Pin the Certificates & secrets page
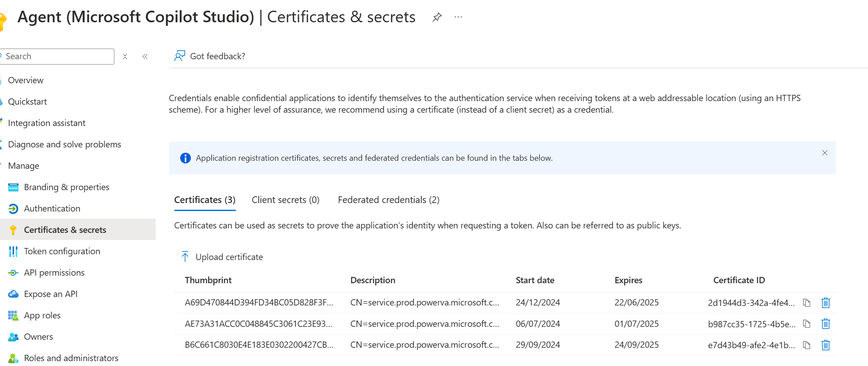Image resolution: width=868 pixels, height=366 pixels. pyautogui.click(x=437, y=17)
